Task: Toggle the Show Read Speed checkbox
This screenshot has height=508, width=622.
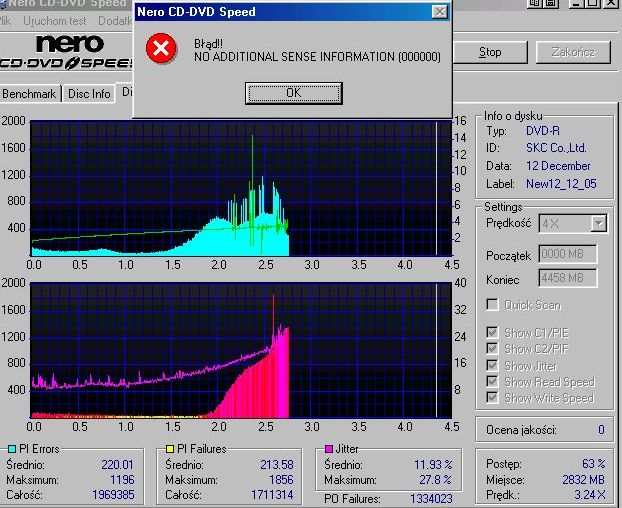Action: (492, 381)
